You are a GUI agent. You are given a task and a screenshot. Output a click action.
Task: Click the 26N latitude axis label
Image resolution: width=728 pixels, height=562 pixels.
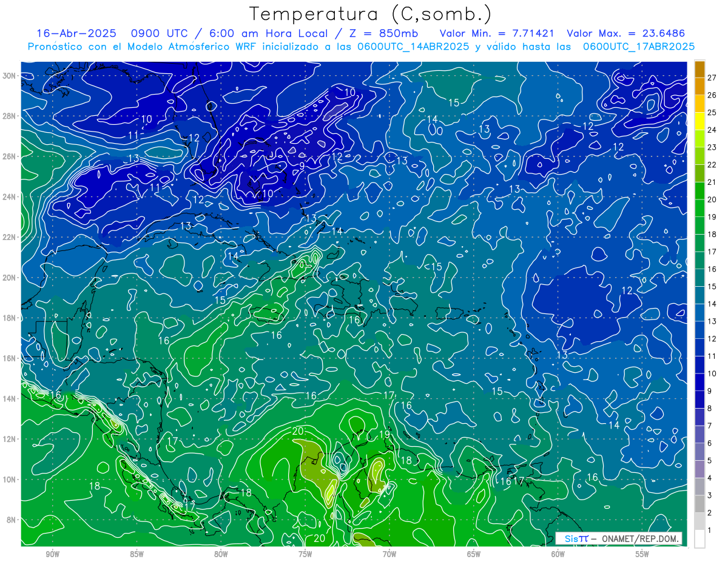10,156
